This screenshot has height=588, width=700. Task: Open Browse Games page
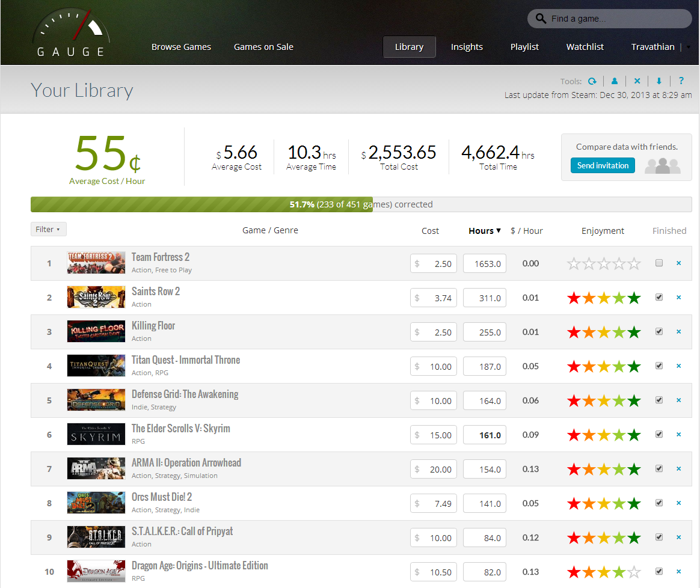pos(181,47)
